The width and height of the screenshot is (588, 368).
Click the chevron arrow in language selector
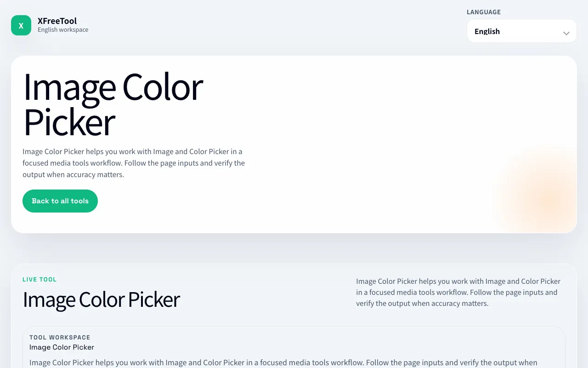566,33
